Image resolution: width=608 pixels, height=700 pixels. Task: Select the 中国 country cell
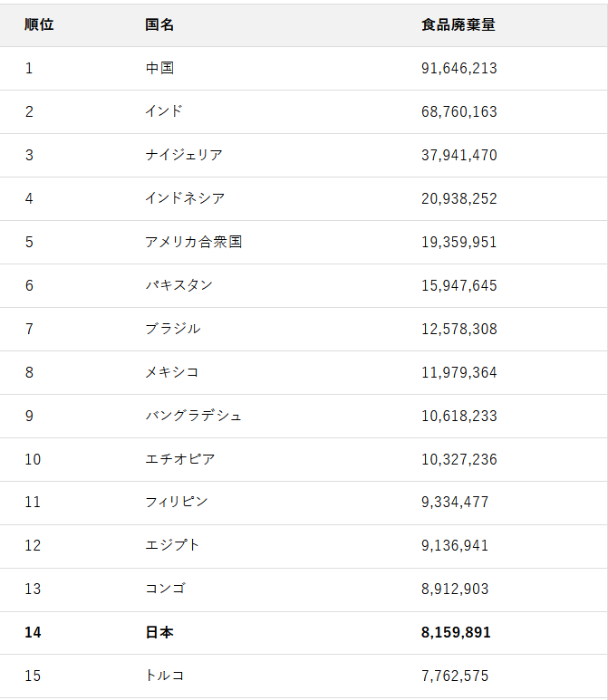pos(159,68)
